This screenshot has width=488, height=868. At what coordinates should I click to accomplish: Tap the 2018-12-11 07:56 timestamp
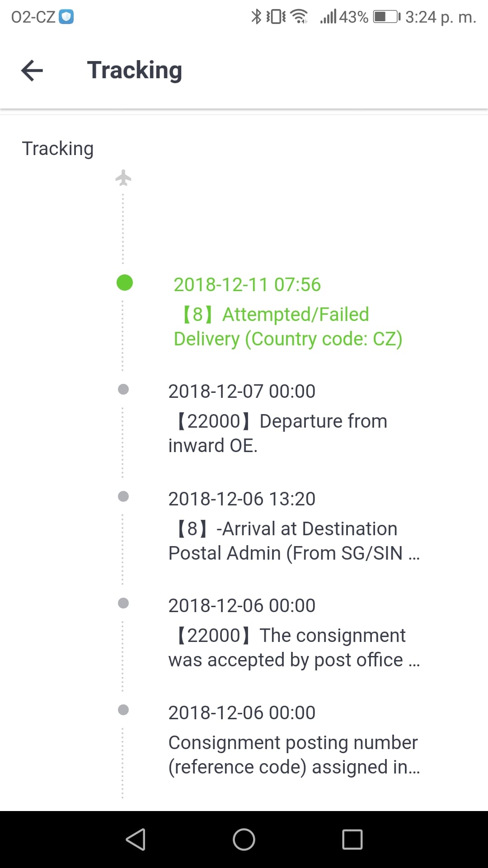[x=247, y=285]
